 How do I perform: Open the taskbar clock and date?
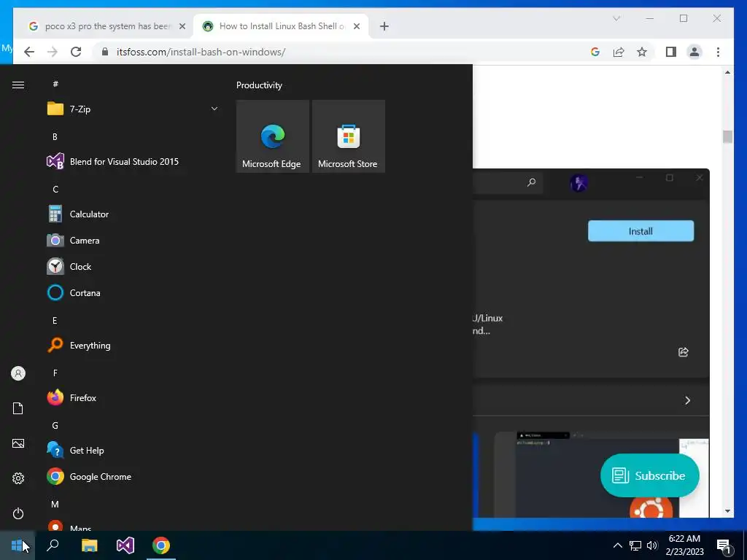(684, 545)
